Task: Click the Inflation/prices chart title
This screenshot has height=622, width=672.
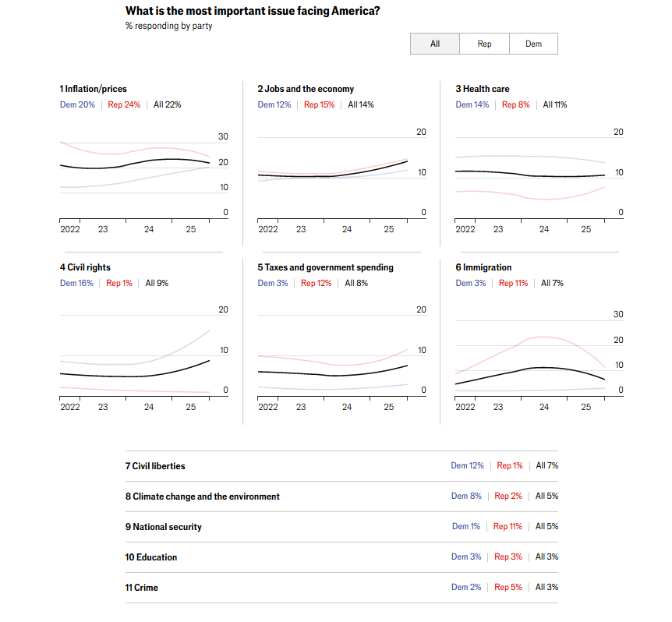Action: tap(93, 89)
